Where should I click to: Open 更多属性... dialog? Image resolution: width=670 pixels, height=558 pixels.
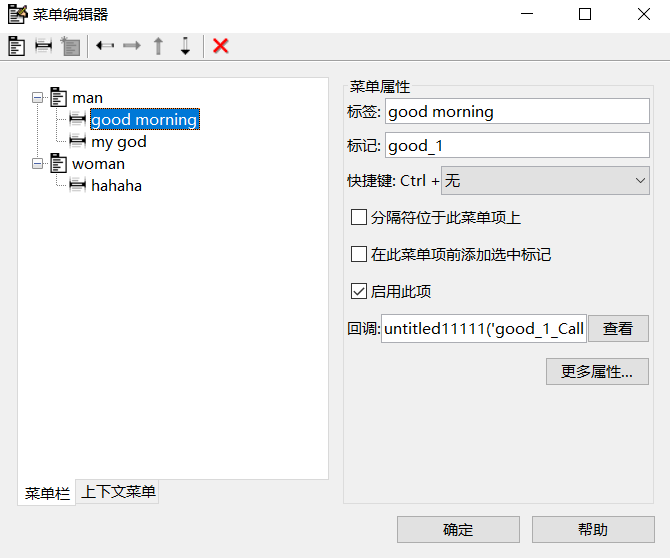pos(597,372)
